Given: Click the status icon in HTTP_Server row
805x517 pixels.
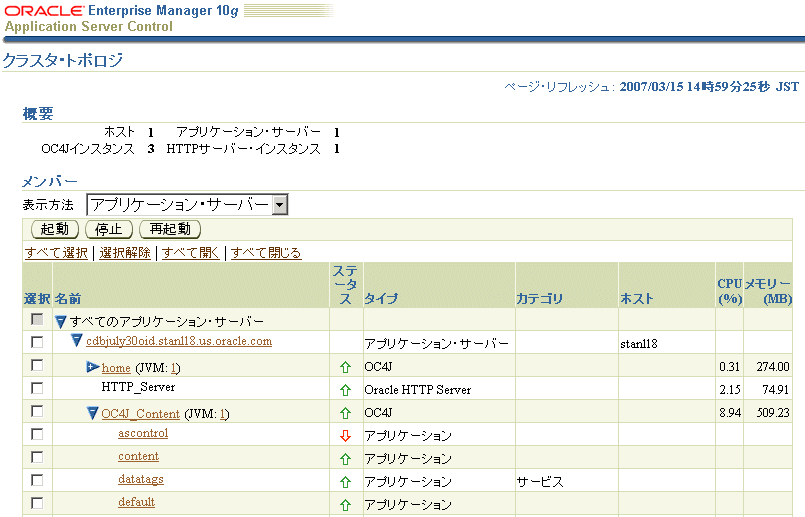Looking at the screenshot, I should point(345,390).
